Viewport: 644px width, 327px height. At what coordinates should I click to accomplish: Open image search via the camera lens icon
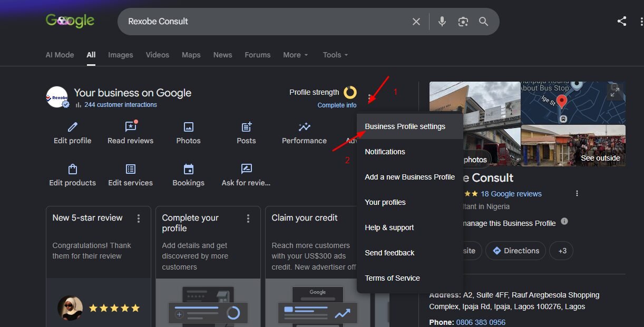[463, 22]
